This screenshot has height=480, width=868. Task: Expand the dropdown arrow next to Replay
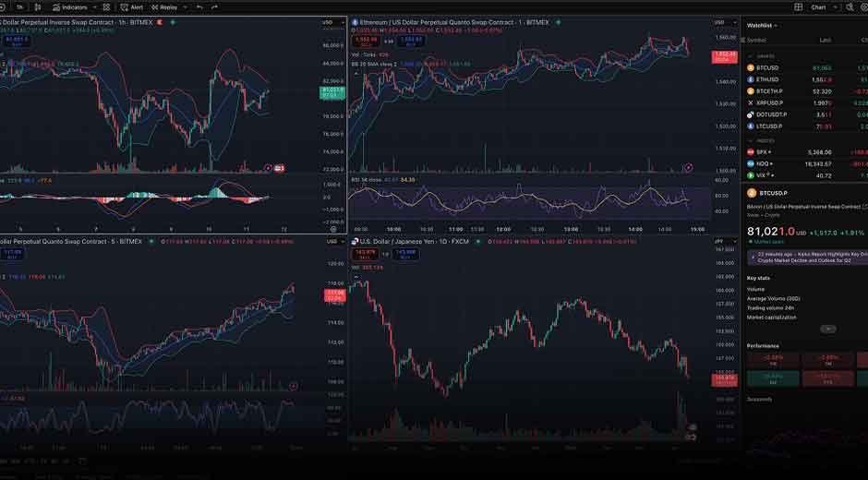tap(185, 7)
